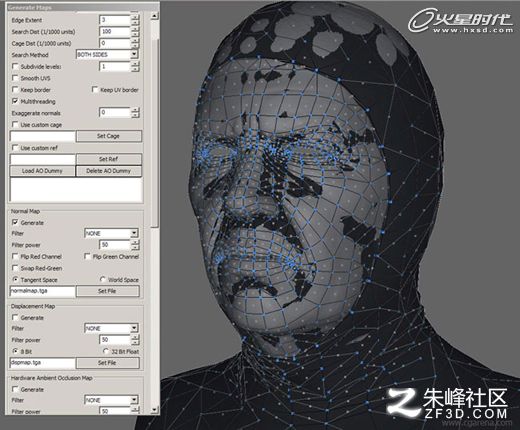The height and width of the screenshot is (430, 520).
Task: Increase Search Dist spinner value
Action: pyautogui.click(x=135, y=29)
